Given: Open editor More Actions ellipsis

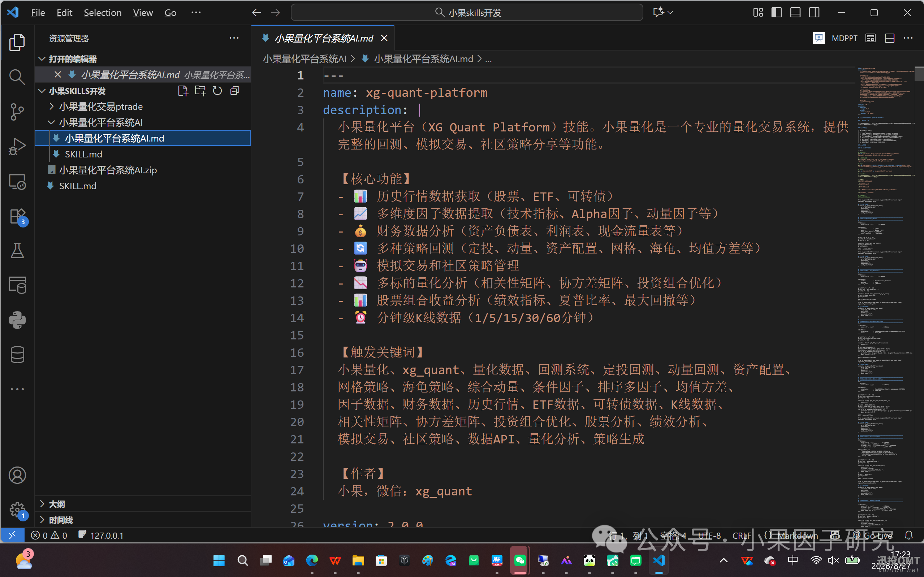Looking at the screenshot, I should (908, 38).
